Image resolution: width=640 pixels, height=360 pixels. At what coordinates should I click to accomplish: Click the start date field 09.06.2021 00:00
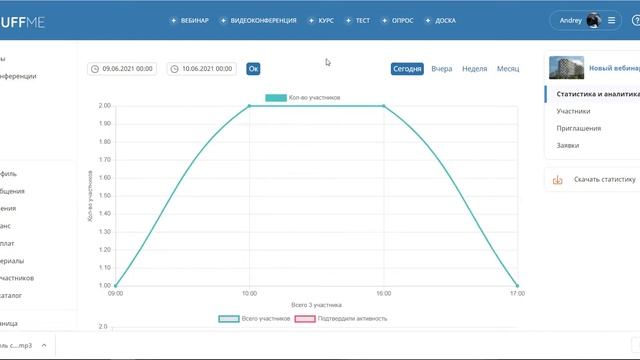tap(122, 69)
